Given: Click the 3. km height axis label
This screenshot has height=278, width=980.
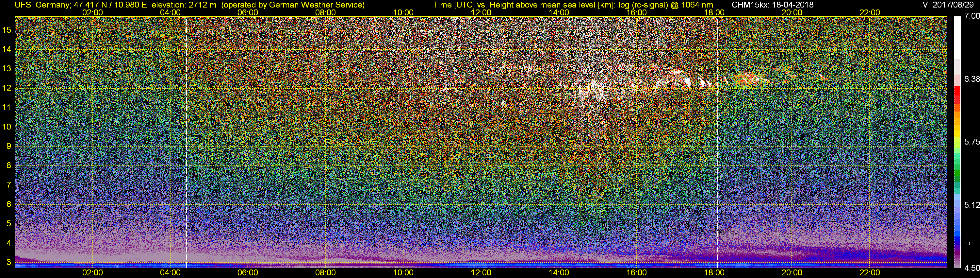Looking at the screenshot, I should (9, 262).
